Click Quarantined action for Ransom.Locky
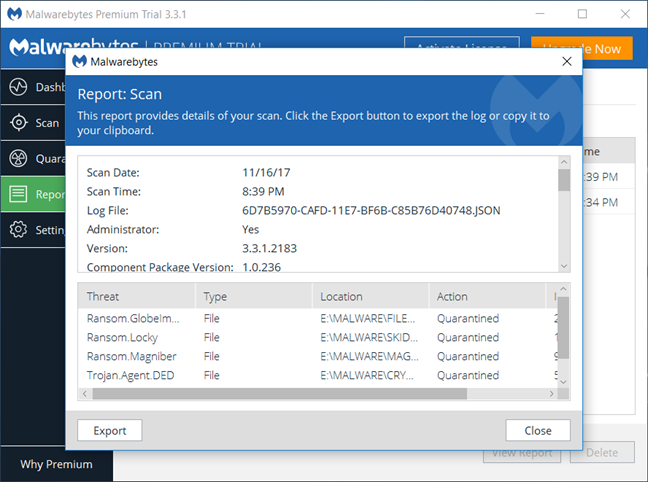Image resolution: width=648 pixels, height=482 pixels. point(468,337)
